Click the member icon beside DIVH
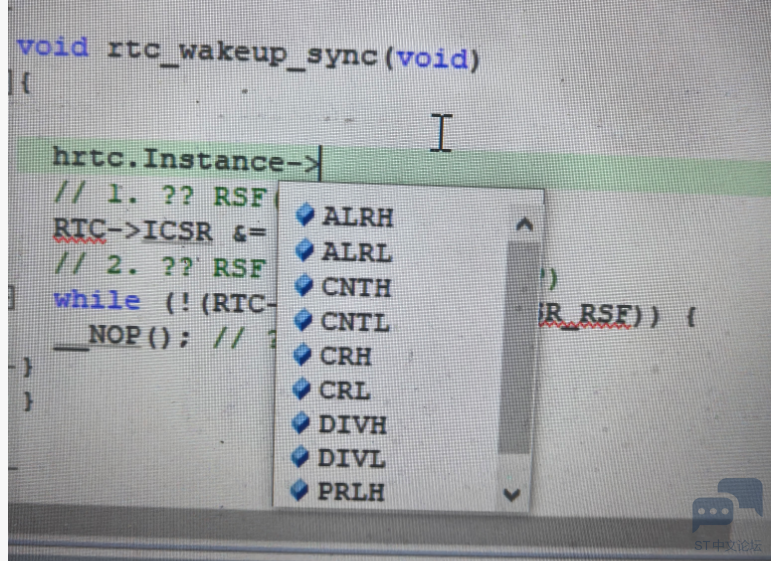This screenshot has width=771, height=561. click(x=302, y=423)
